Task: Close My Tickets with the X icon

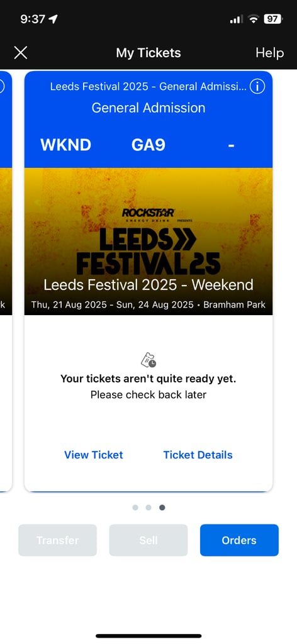Action: coord(21,53)
